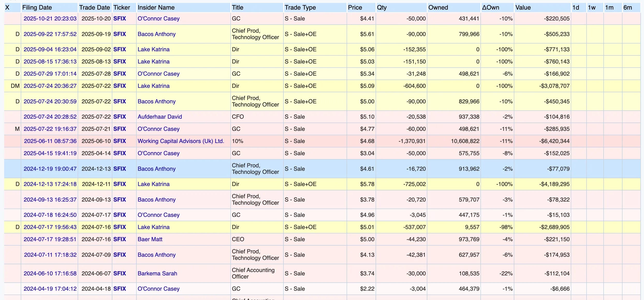This screenshot has width=644, height=300.
Task: Sort by the Price column header
Action: coord(355,8)
